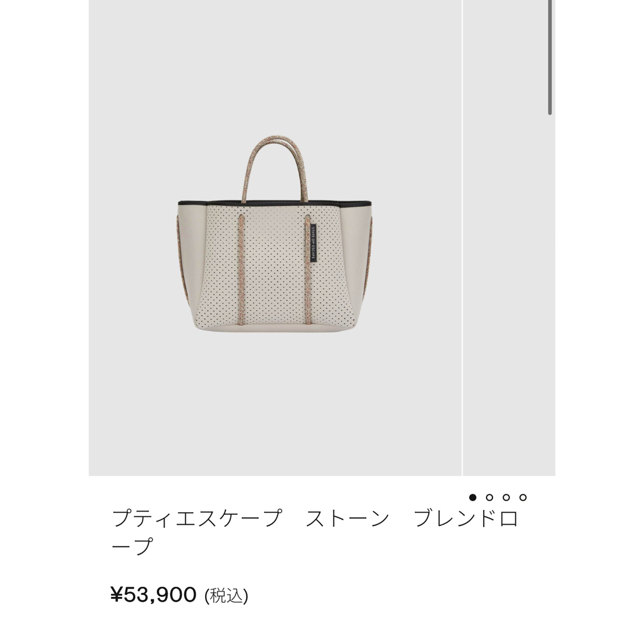Image resolution: width=644 pixels, height=644 pixels.
Task: Jump to the third carousel image dot
Action: click(x=506, y=497)
